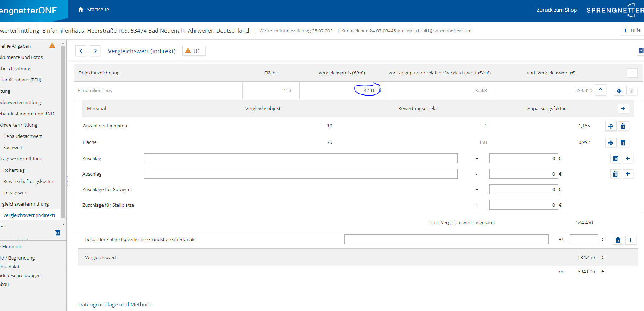Viewport: 644px width, 311px height.
Task: Click Zurück zum Shop link
Action: (x=556, y=10)
